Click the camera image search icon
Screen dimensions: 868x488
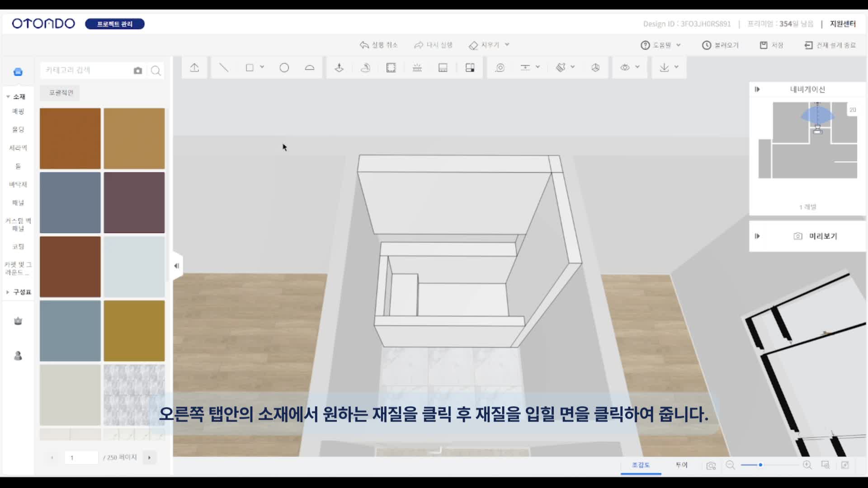138,70
